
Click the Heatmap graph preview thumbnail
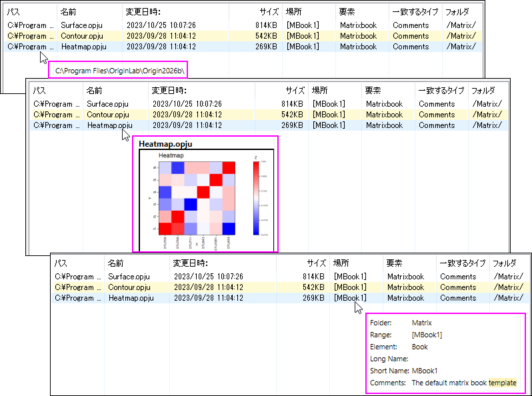(206, 200)
